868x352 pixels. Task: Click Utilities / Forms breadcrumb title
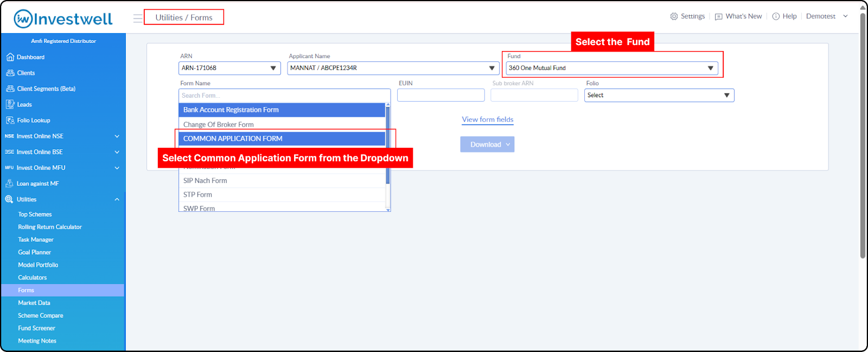(x=184, y=17)
